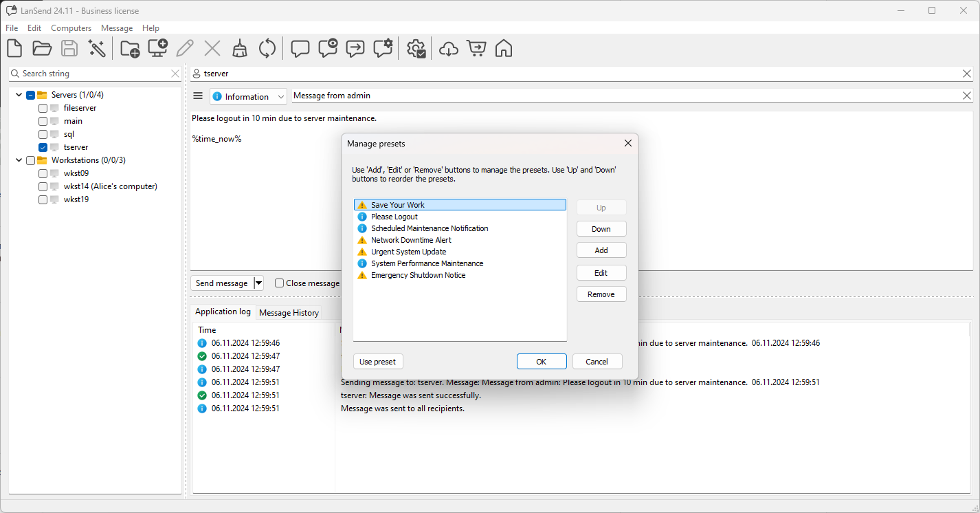Enable the Close message checkbox

pyautogui.click(x=279, y=283)
